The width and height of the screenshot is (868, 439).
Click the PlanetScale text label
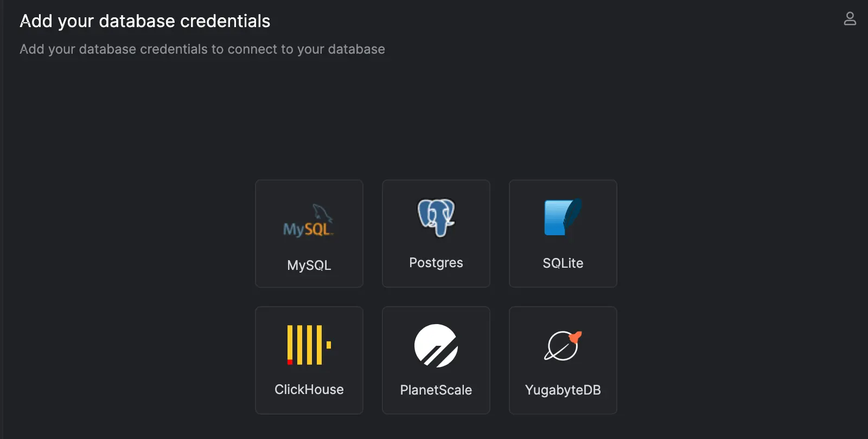tap(436, 390)
